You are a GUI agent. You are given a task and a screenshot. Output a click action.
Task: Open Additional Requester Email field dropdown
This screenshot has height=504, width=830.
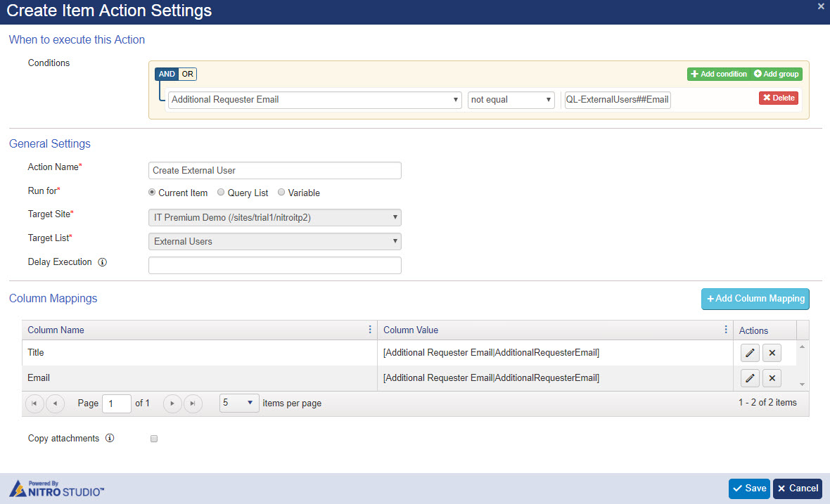coord(315,100)
